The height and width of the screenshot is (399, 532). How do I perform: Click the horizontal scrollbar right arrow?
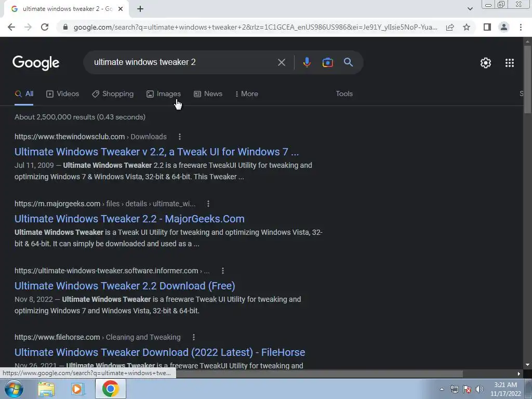click(519, 374)
